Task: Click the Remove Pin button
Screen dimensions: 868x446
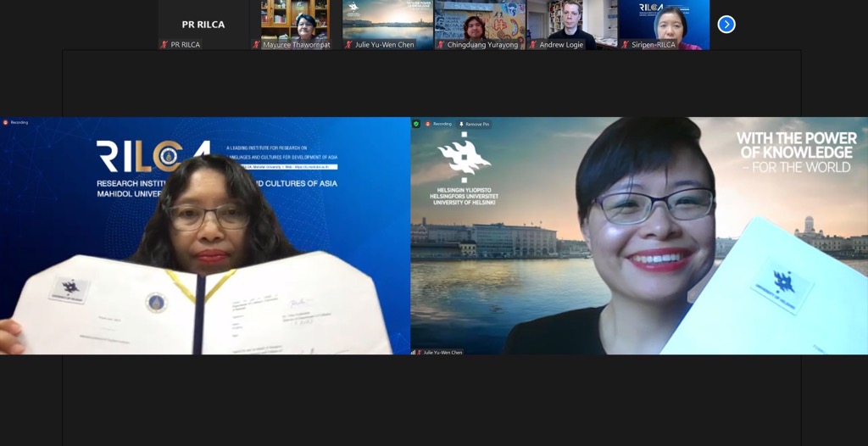Action: pos(474,124)
